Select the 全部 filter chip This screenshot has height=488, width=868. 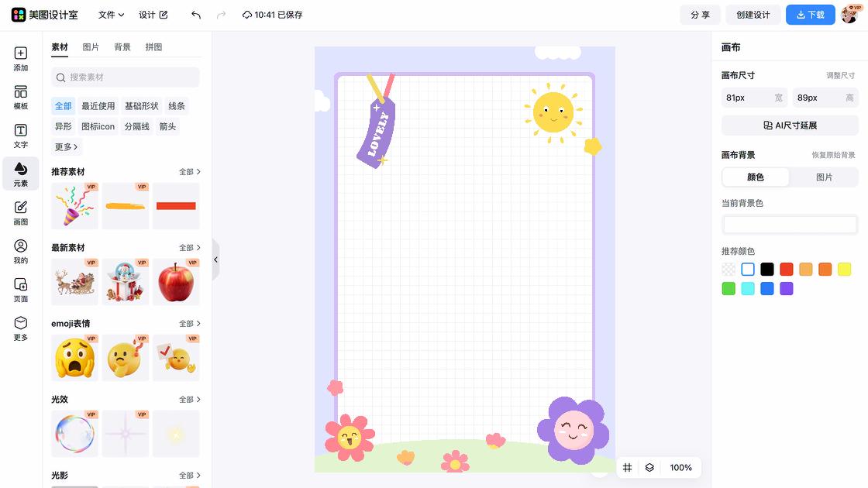pos(63,106)
